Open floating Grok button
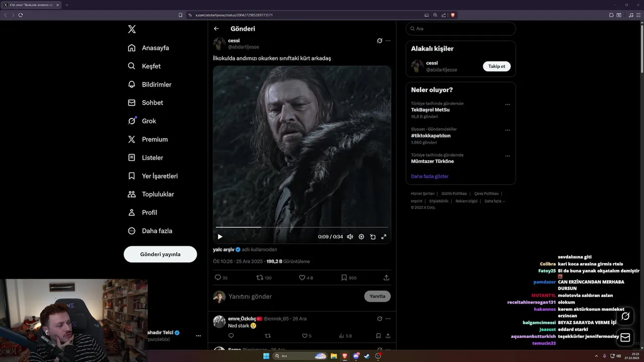The image size is (644, 362). 625,316
